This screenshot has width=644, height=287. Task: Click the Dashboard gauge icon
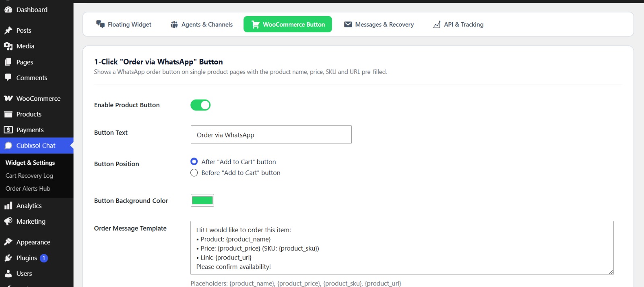[x=8, y=10]
